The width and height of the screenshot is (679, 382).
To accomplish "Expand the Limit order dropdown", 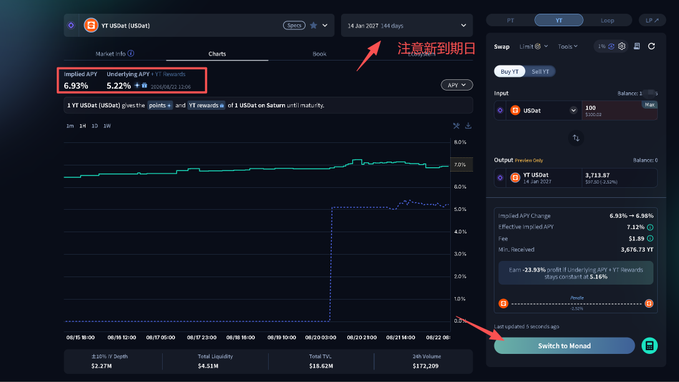I will point(546,46).
